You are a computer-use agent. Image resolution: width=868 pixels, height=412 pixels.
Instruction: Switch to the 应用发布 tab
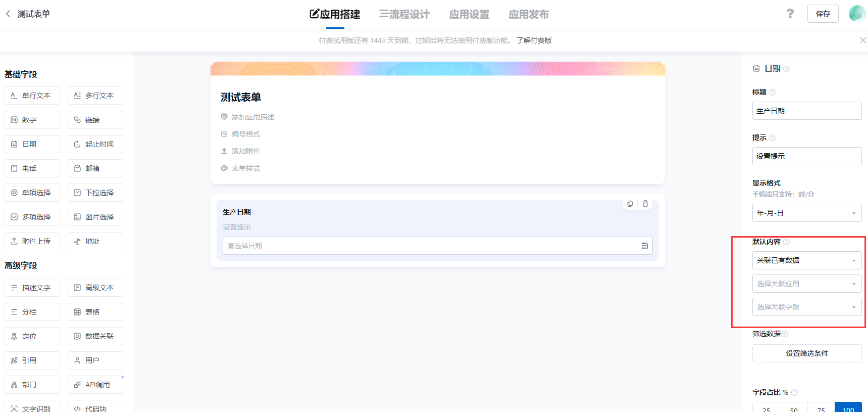pyautogui.click(x=529, y=14)
